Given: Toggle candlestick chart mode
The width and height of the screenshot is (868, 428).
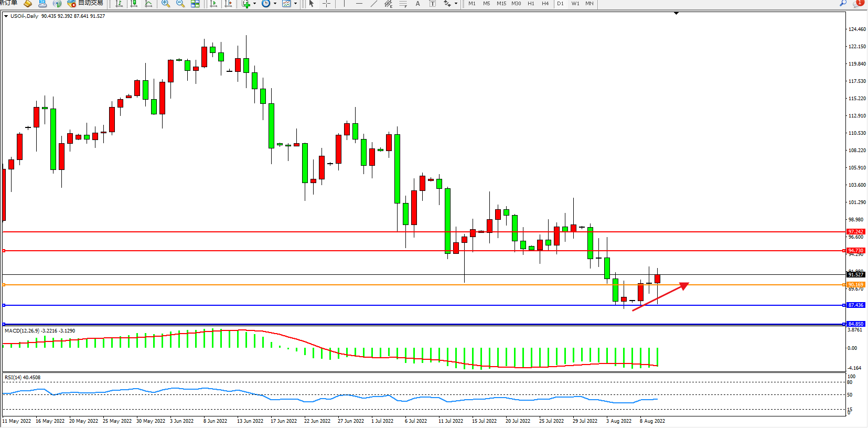Looking at the screenshot, I should click(134, 4).
